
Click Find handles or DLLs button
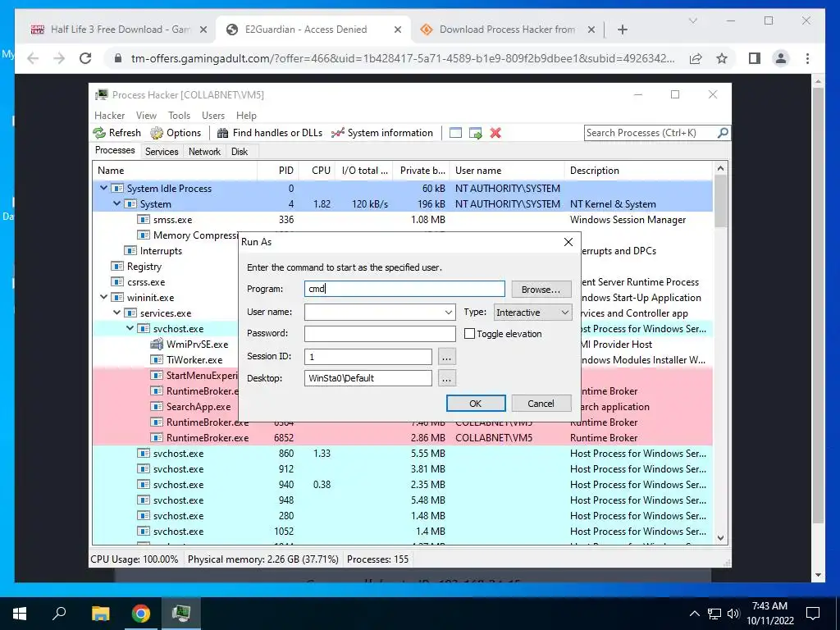point(269,133)
